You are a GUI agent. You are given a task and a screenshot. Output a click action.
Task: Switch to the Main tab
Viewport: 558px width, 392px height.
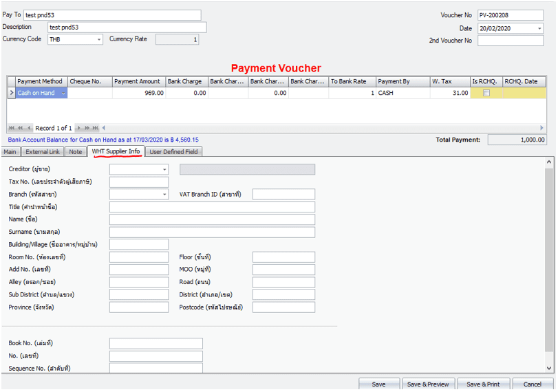10,151
